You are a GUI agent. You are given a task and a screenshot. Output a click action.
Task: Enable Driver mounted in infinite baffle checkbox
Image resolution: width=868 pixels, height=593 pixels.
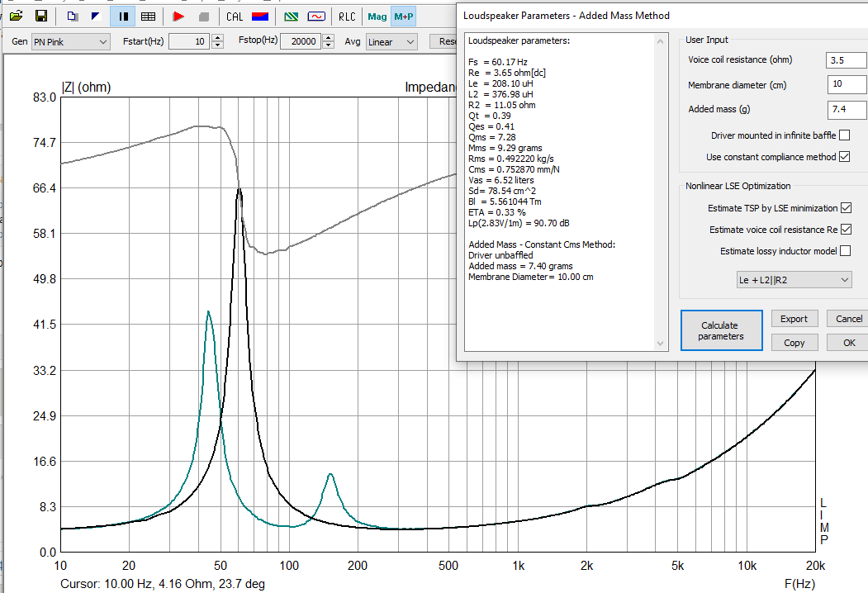[x=844, y=135]
